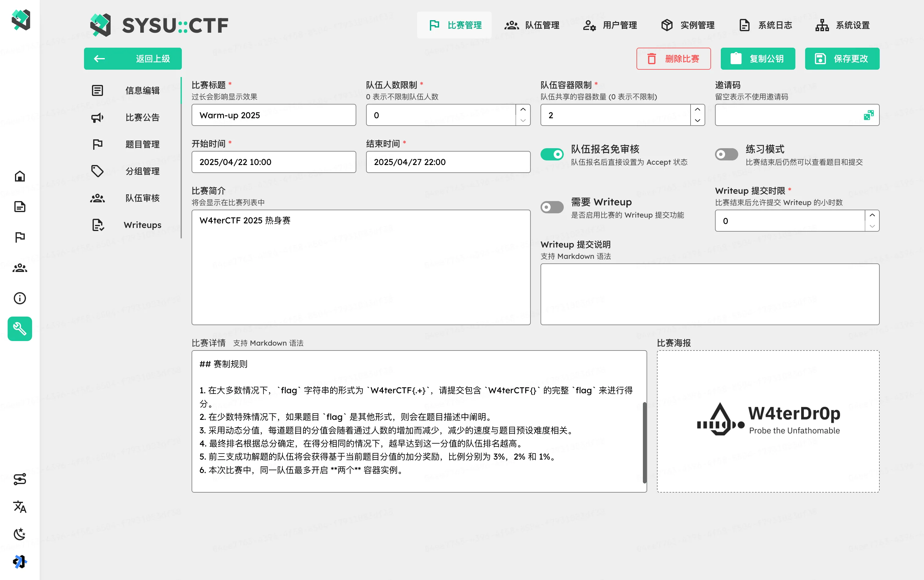Screen dimensions: 924x580
Task: Click inside the 邀请码 input field
Action: tap(786, 115)
